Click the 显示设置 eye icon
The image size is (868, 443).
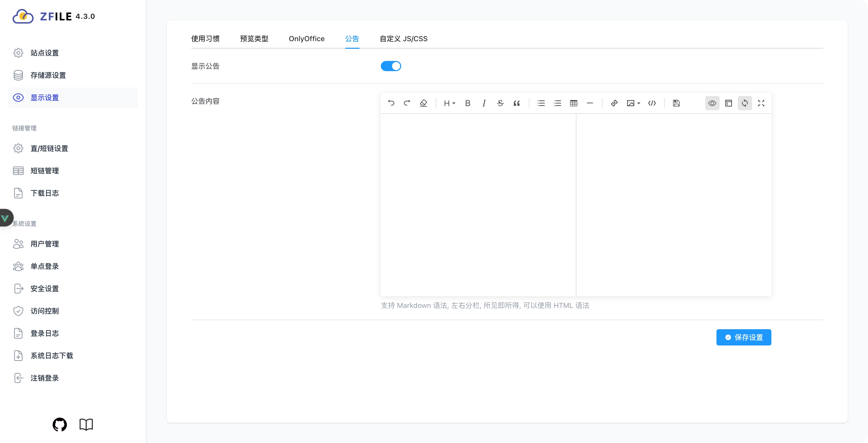pos(18,98)
